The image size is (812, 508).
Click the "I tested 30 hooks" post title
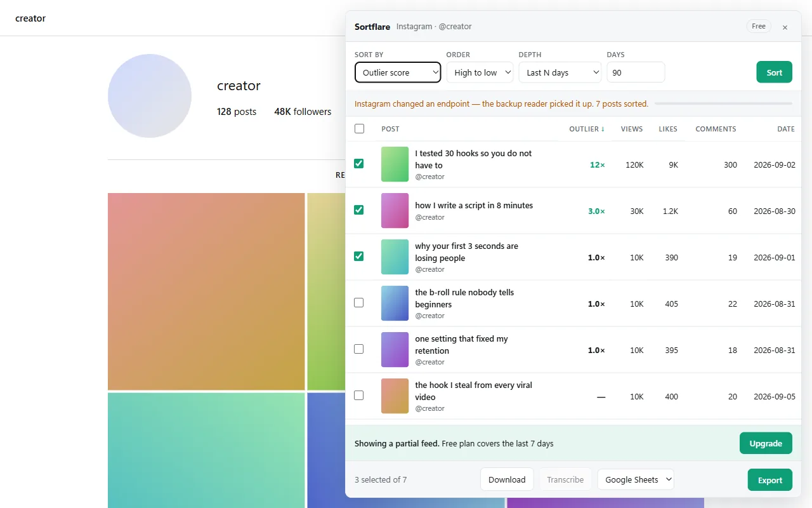point(473,159)
